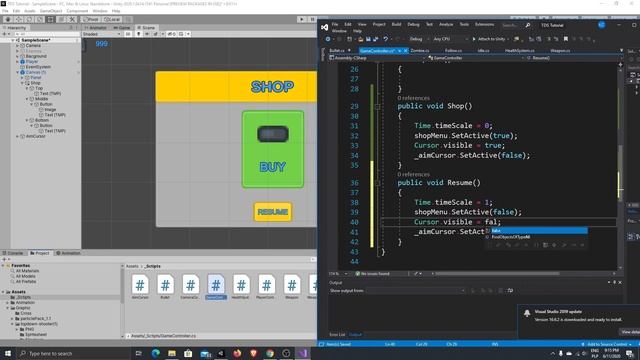Switch to Error List tab
The height and width of the screenshot is (360, 640).
[x=337, y=335]
